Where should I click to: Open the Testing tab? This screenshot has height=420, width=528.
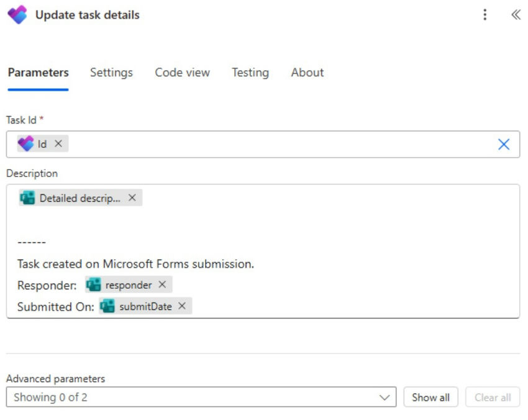(250, 73)
